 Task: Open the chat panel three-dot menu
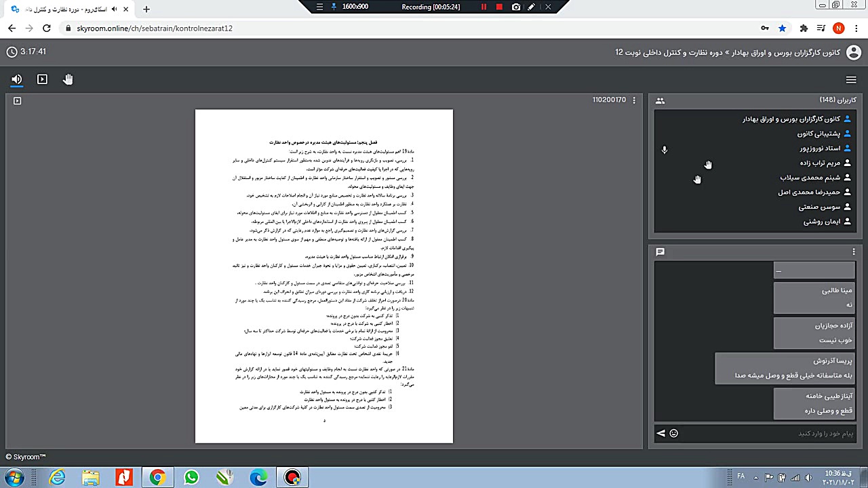coord(854,251)
